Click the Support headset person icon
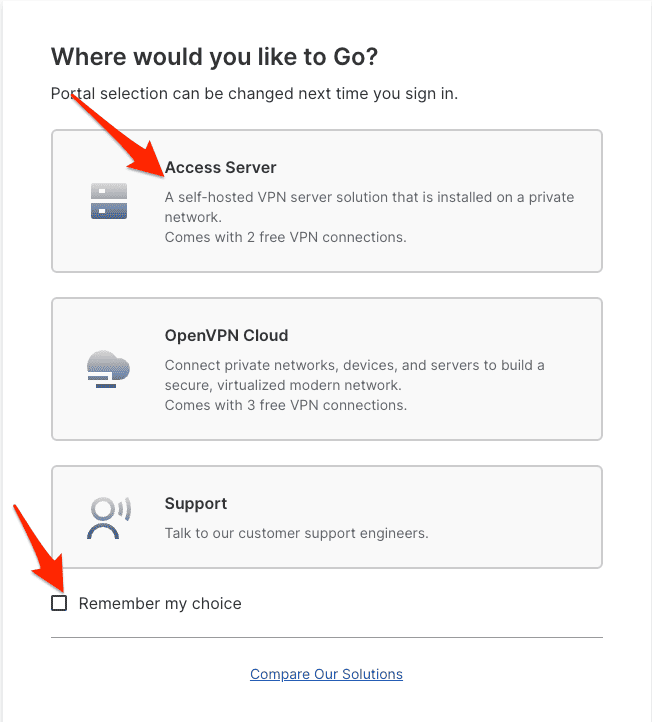Image resolution: width=652 pixels, height=722 pixels. [107, 518]
